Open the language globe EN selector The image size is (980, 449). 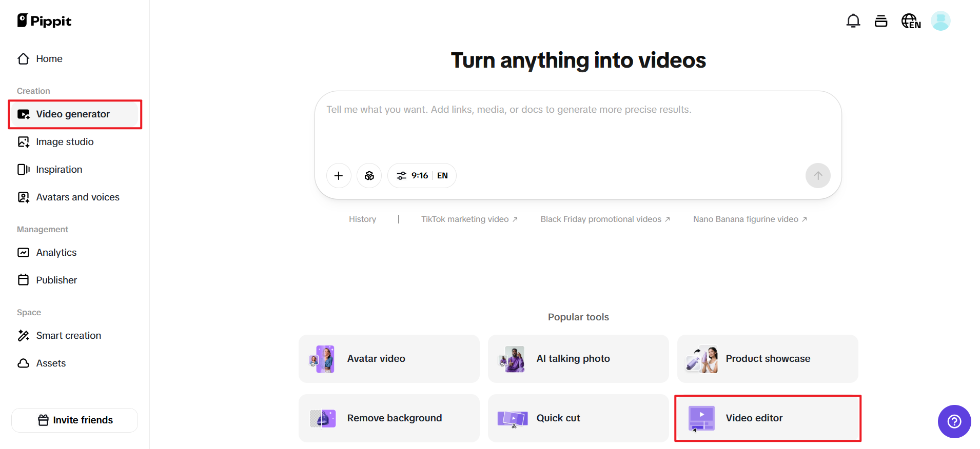point(911,21)
